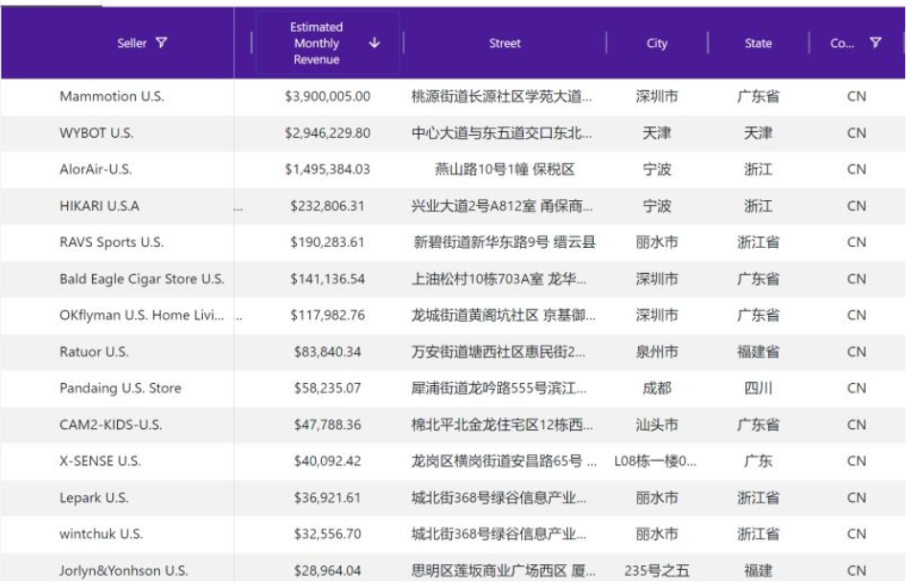
Task: Click city cell 汕头市 in CAM2-KIDS row
Action: pos(656,424)
